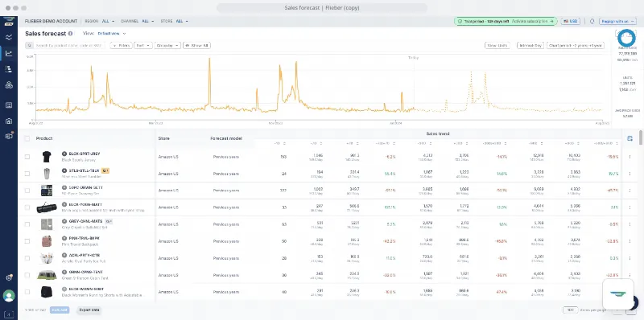The height and width of the screenshot is (320, 644).
Task: Check the Green 9-Person Cabin Tent checkbox
Action: click(27, 275)
